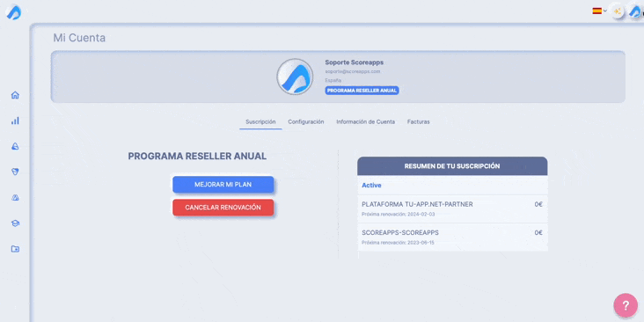Click the sidebar apps logo icon below statistics
This screenshot has height=322, width=644.
click(15, 147)
